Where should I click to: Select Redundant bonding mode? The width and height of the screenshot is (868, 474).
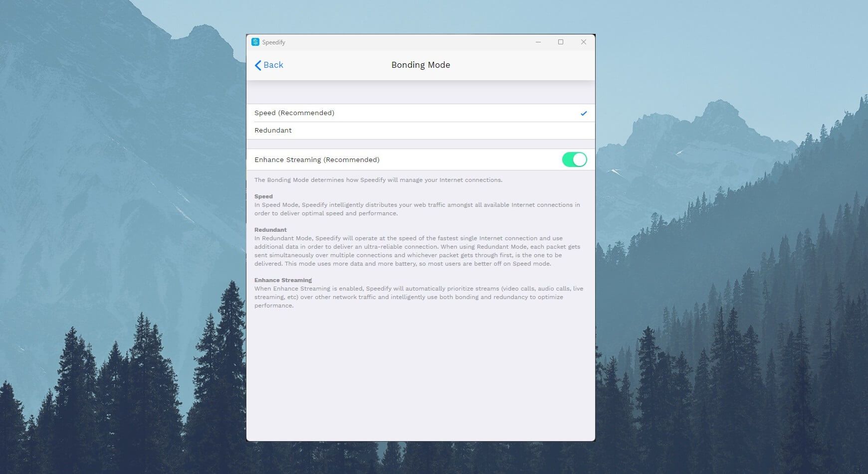click(x=421, y=131)
